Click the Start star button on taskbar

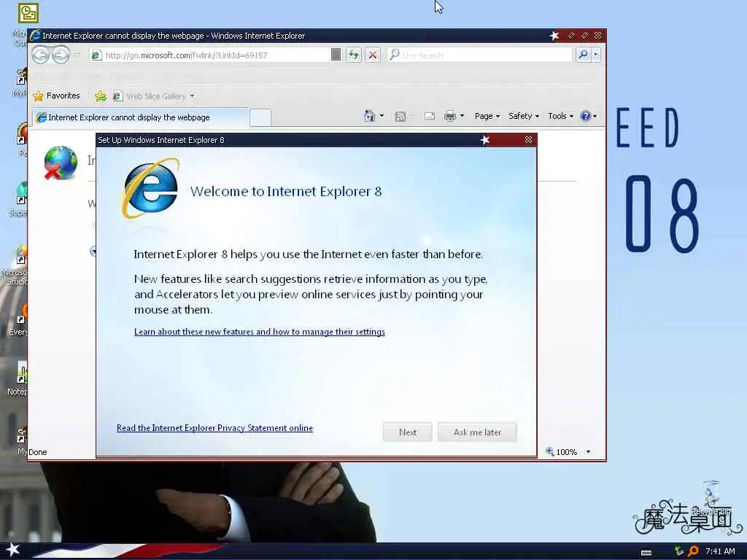coord(13,550)
